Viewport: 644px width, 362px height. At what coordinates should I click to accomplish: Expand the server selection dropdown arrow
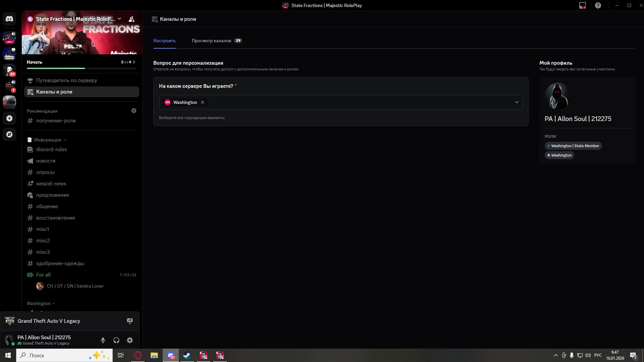coord(517,102)
